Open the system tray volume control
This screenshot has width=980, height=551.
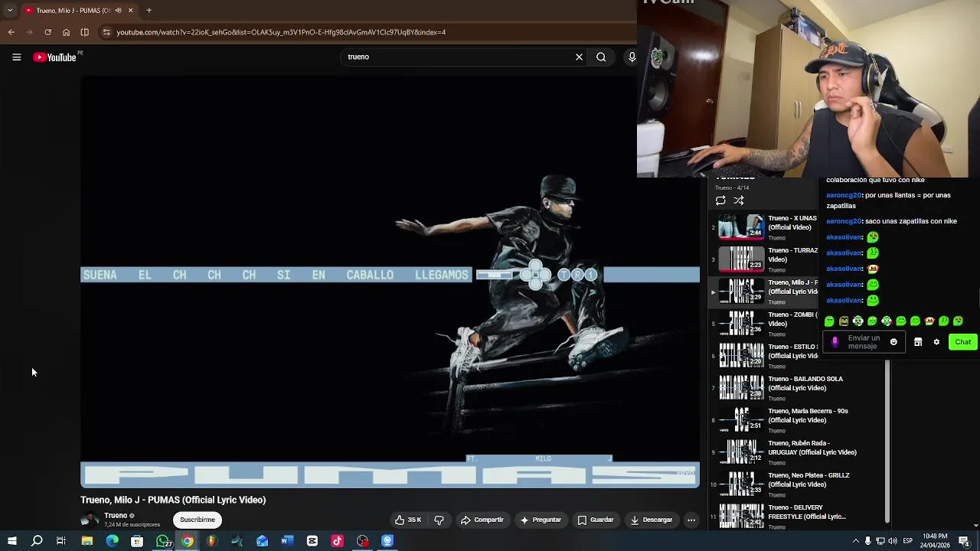pyautogui.click(x=893, y=541)
